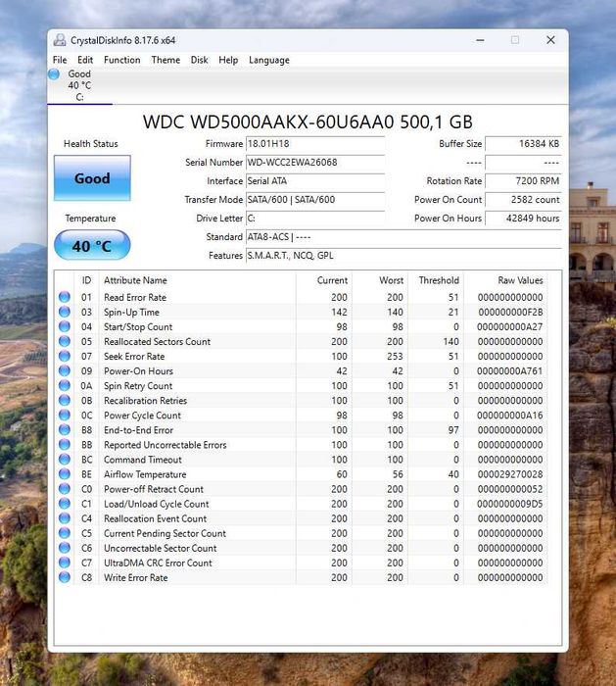The width and height of the screenshot is (616, 686).
Task: Click the status orb for Write Error Rate
Action: pyautogui.click(x=65, y=577)
